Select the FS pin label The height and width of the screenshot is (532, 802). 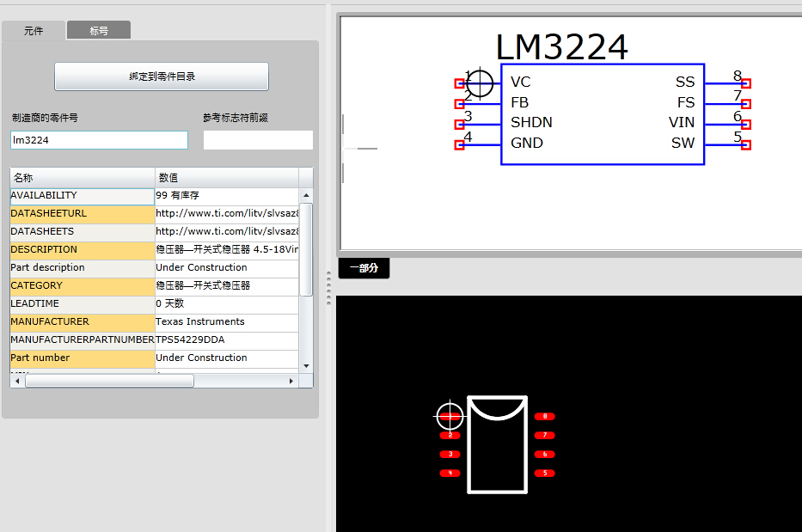coord(686,103)
